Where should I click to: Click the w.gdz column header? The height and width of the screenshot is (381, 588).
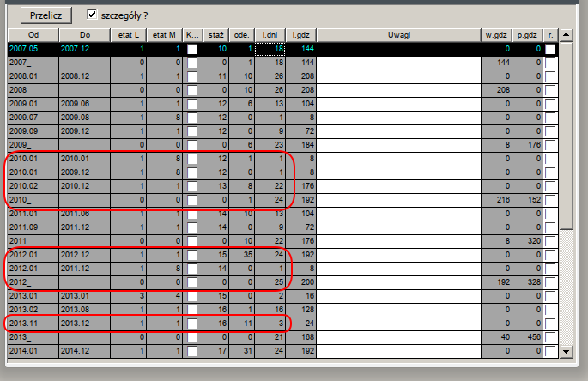point(494,35)
